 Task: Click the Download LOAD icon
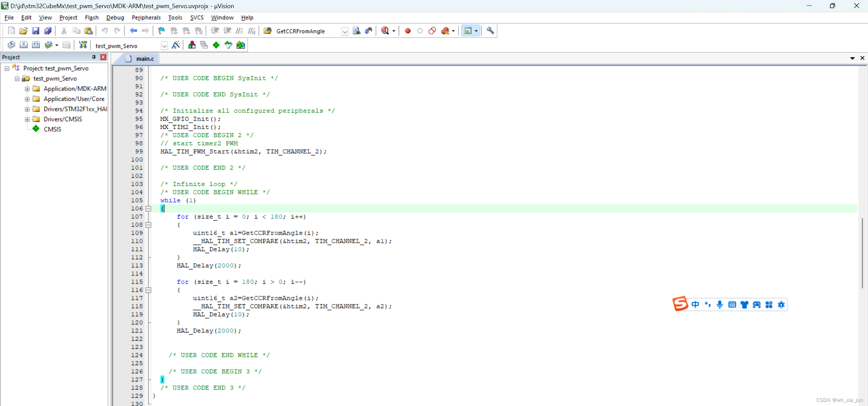tap(83, 45)
